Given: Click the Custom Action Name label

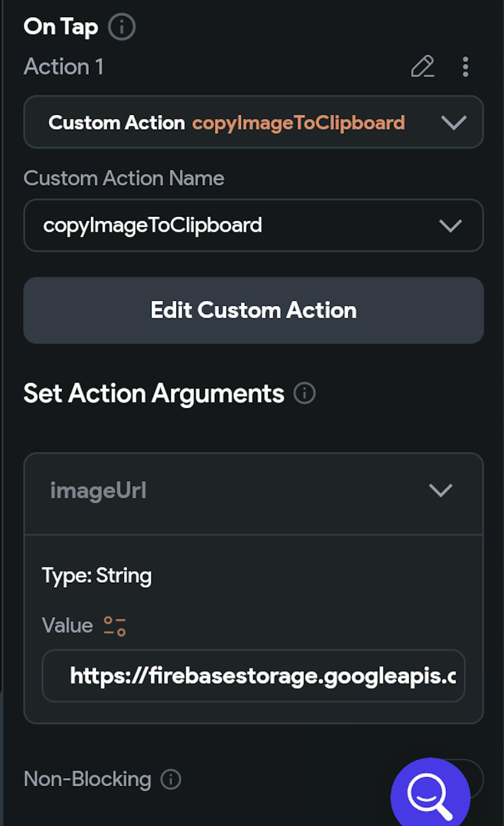Looking at the screenshot, I should coord(124,178).
